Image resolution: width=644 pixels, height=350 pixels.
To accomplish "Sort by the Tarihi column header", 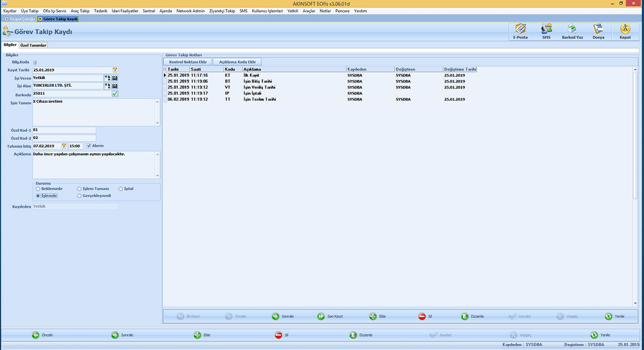I will 178,69.
